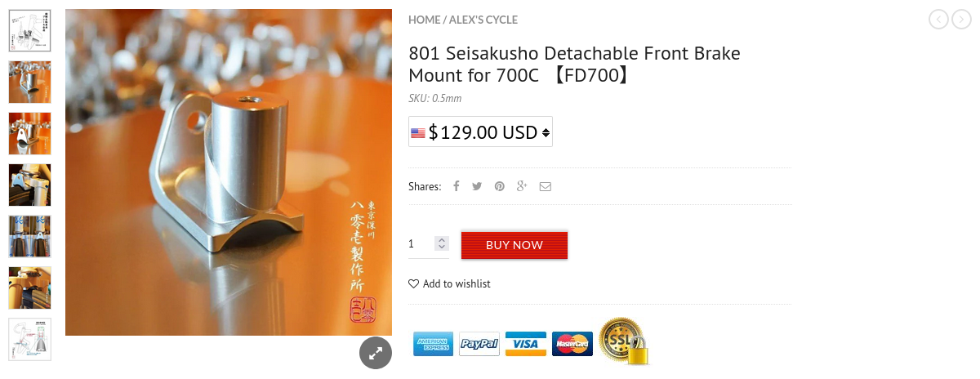Share product via email envelope icon
This screenshot has height=379, width=980.
pos(545,186)
